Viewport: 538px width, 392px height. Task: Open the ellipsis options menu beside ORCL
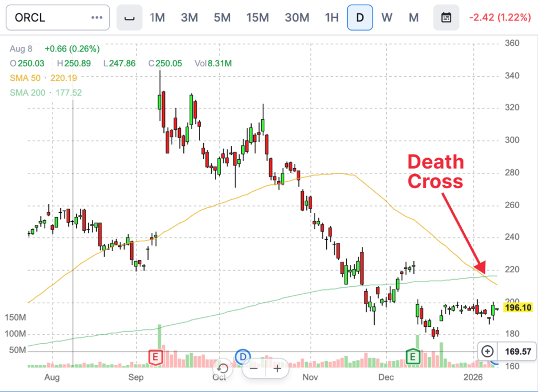point(96,17)
